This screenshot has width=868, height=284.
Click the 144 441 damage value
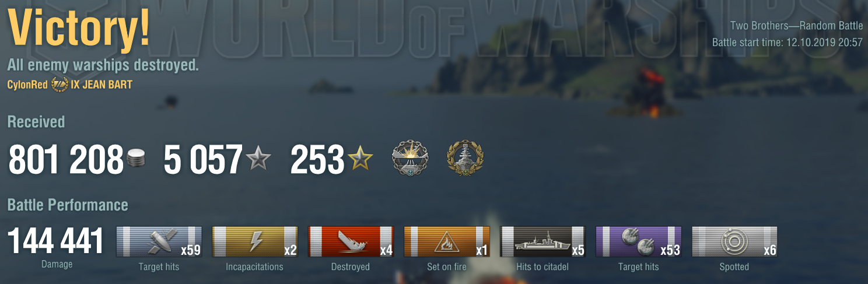pos(56,241)
